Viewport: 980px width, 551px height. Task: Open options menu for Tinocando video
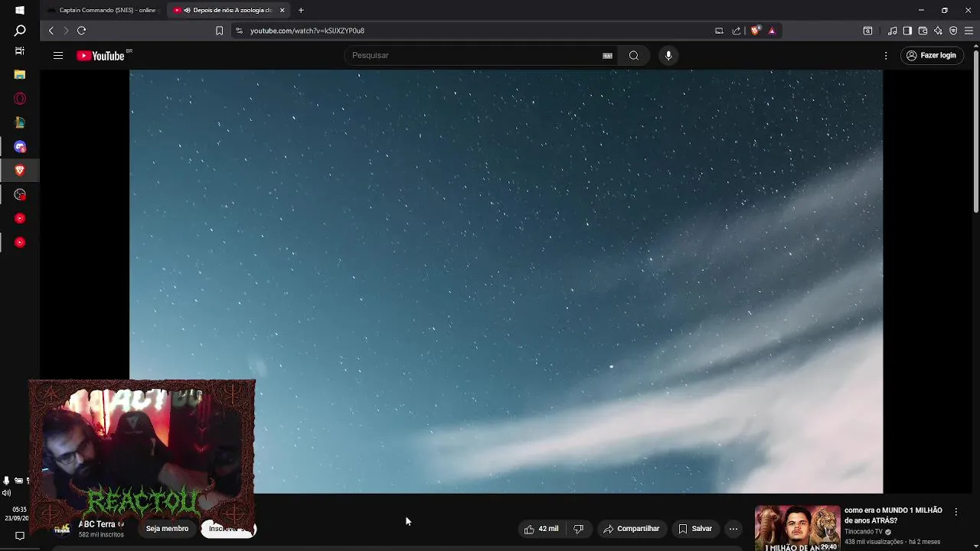coord(955,511)
